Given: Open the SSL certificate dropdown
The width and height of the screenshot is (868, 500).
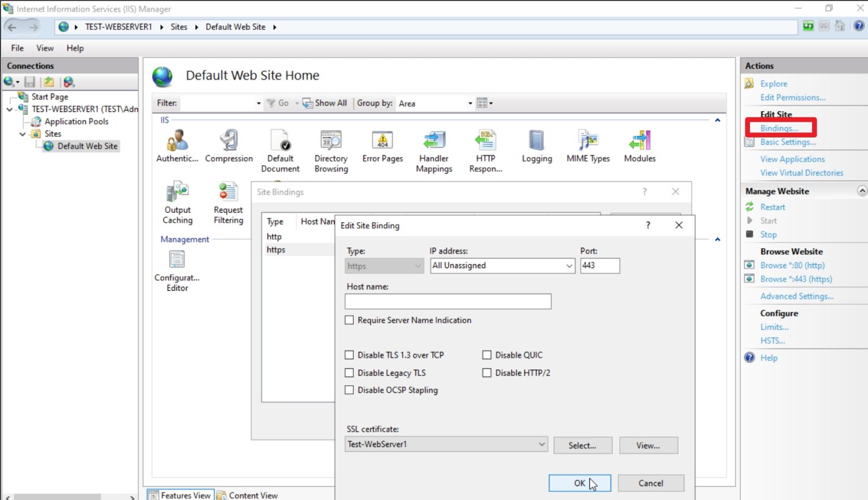Looking at the screenshot, I should tap(541, 445).
